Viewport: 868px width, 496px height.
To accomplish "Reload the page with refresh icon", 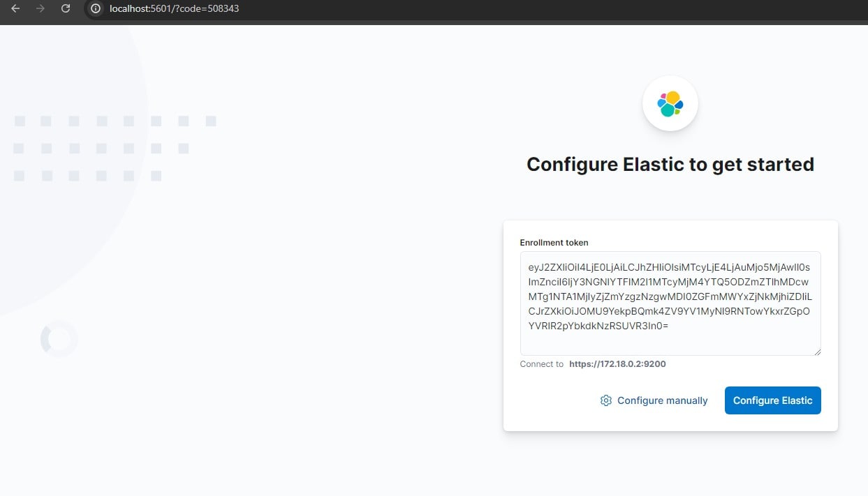I will click(x=66, y=9).
